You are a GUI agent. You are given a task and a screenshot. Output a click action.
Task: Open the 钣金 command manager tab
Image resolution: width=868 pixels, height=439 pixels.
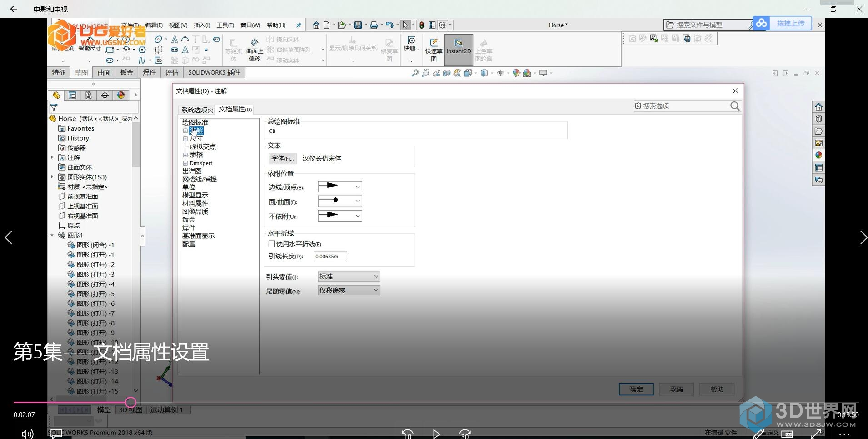tap(126, 72)
